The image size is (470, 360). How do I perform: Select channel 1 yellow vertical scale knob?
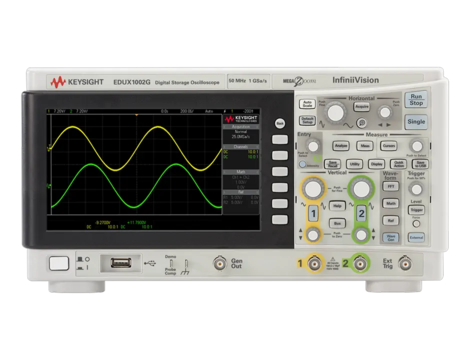pyautogui.click(x=313, y=189)
